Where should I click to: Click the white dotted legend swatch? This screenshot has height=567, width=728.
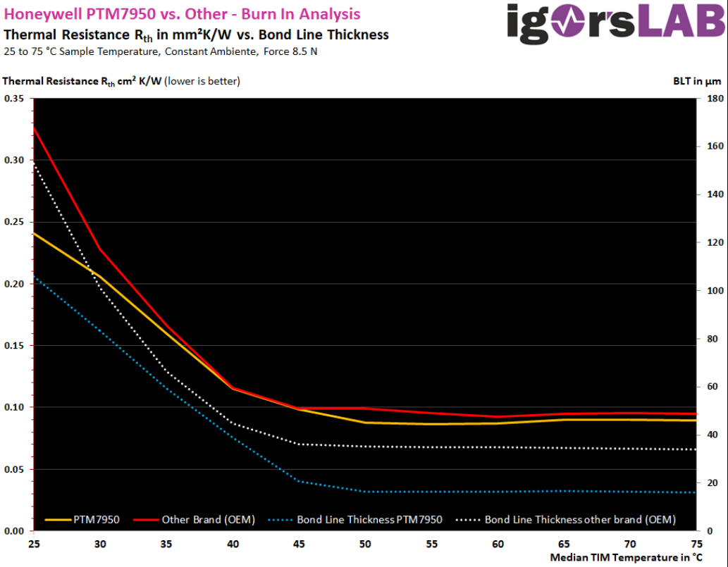pyautogui.click(x=468, y=520)
